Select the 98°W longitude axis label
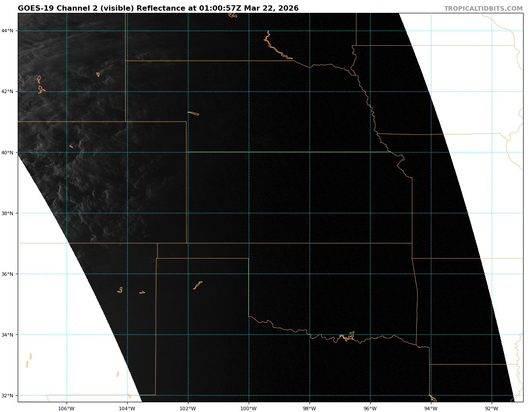The width and height of the screenshot is (532, 412). click(x=309, y=408)
